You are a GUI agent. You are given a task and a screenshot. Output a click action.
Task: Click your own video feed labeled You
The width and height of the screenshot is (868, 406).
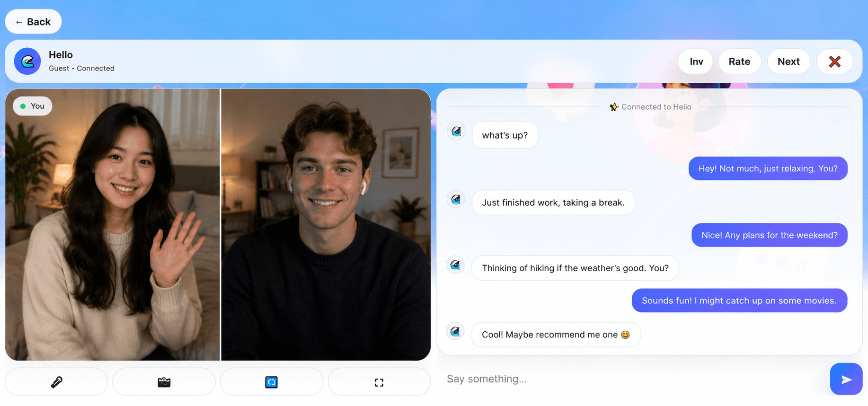113,225
